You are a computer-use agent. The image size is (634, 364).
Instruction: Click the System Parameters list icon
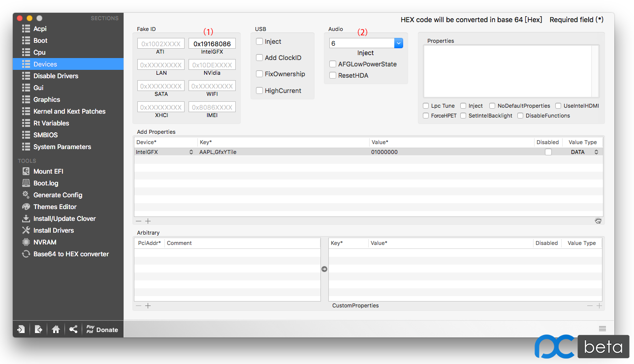tap(26, 147)
